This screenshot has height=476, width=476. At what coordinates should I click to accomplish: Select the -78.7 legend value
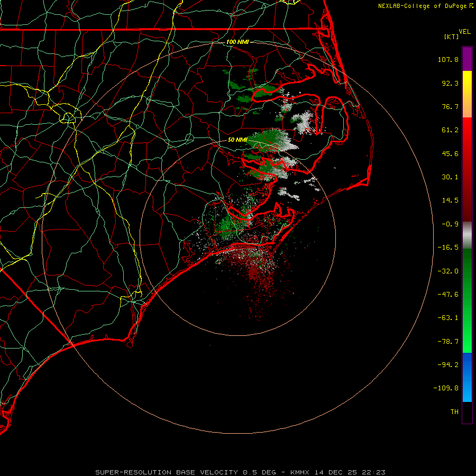pyautogui.click(x=448, y=342)
